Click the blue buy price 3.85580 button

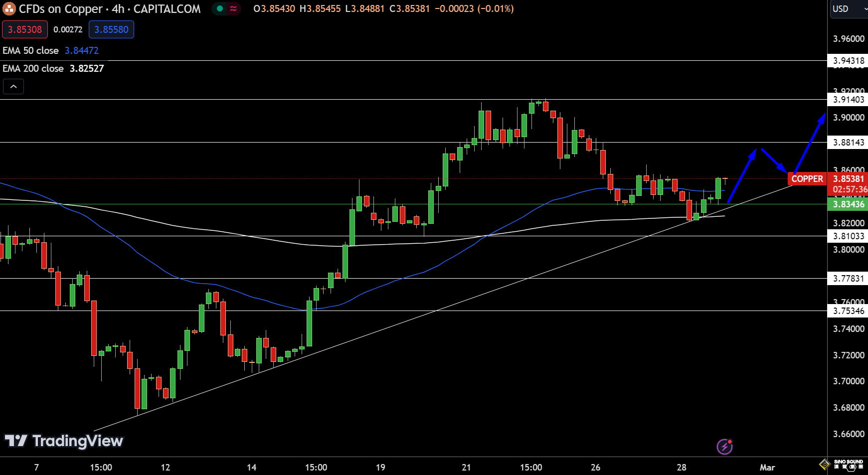(111, 29)
